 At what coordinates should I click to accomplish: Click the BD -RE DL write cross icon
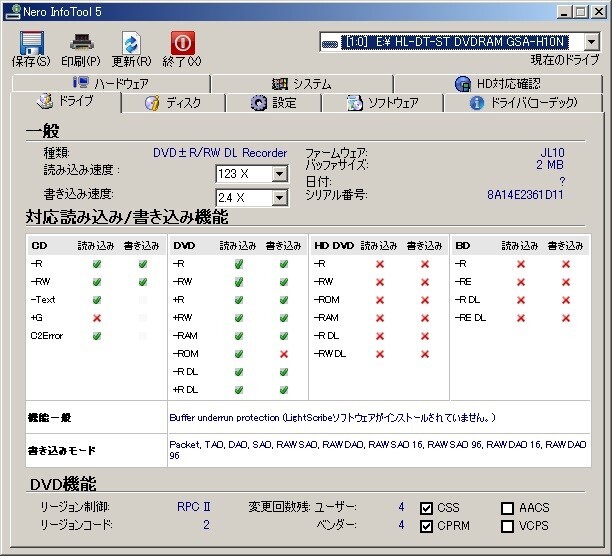point(566,318)
